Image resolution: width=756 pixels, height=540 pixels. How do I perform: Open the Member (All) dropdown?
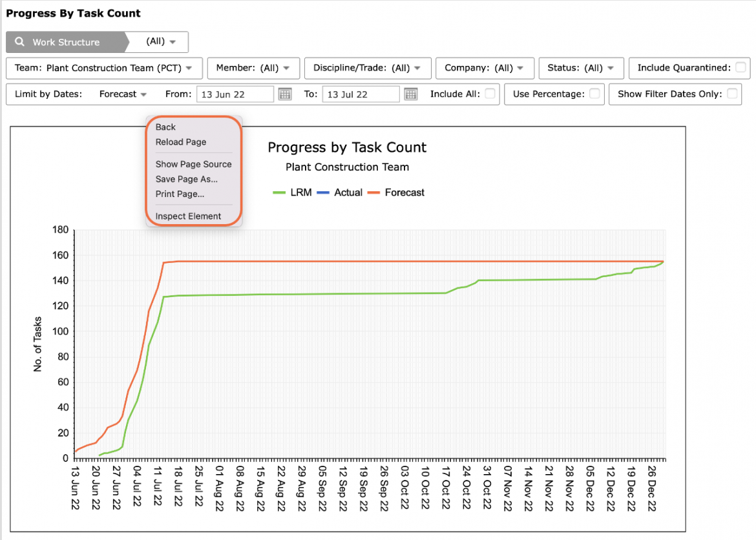tap(253, 68)
